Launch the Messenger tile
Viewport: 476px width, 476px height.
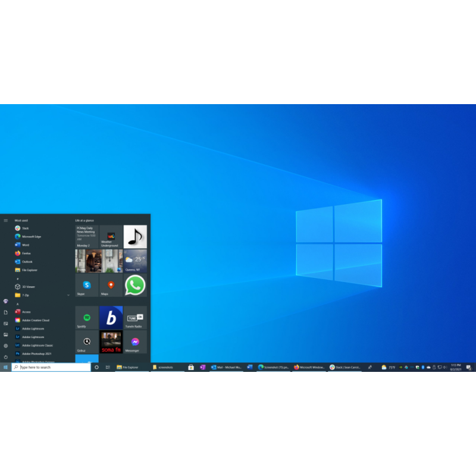point(135,342)
